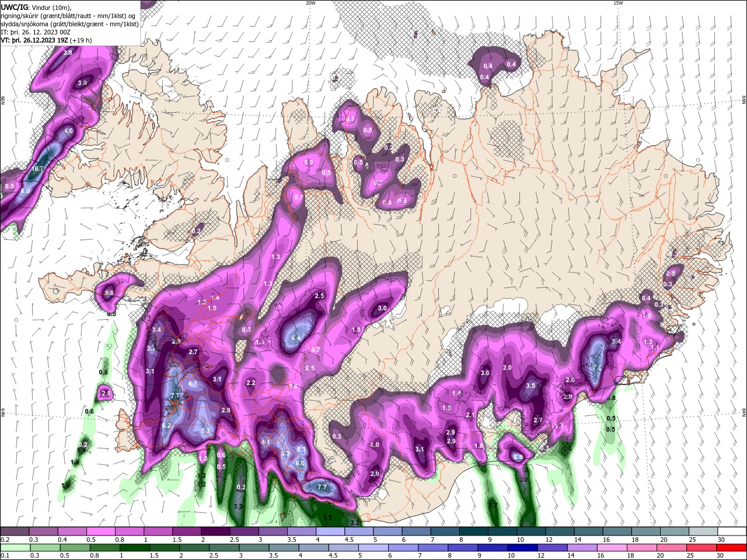747x560 pixels.
Task: Click the '0.1' label of the lower scale
Action: [x=5, y=556]
